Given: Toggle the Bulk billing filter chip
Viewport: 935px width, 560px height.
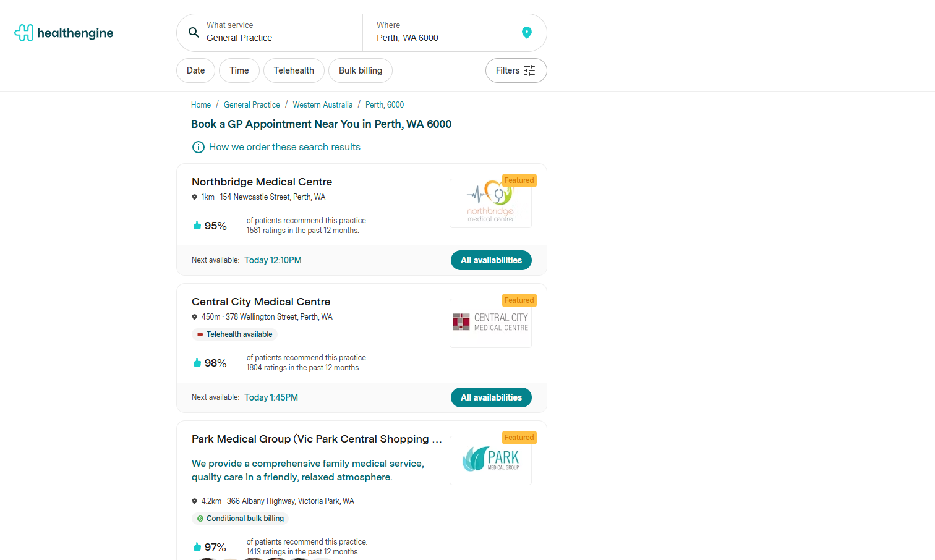Looking at the screenshot, I should click(361, 70).
